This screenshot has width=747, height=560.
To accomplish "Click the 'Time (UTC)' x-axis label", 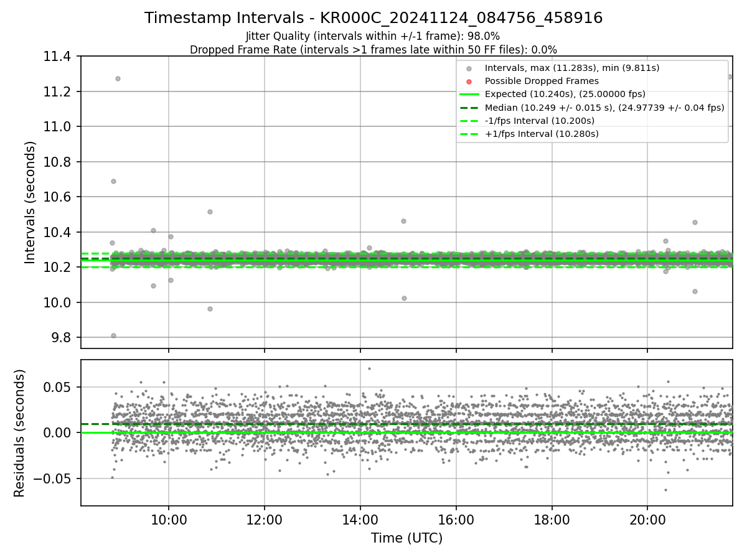I will [x=406, y=538].
